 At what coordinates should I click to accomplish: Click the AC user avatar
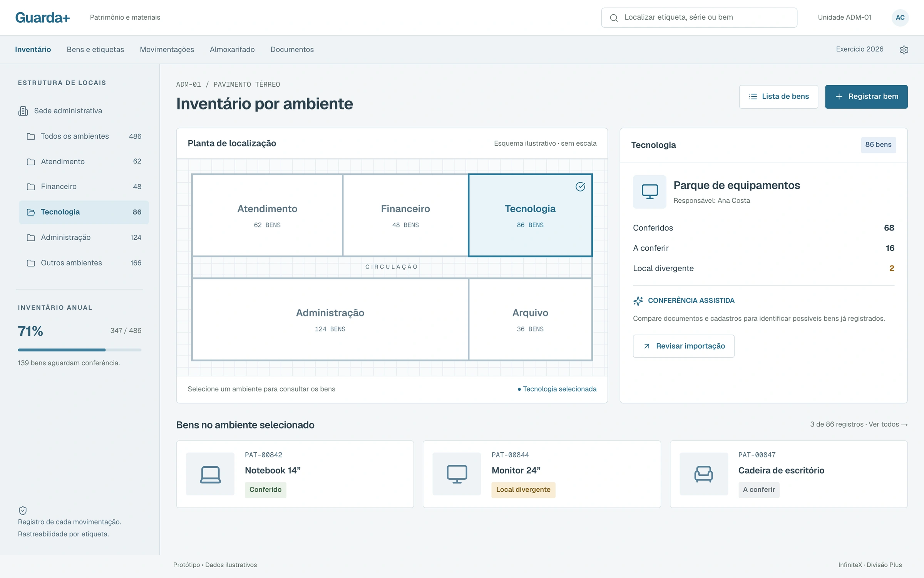[900, 17]
